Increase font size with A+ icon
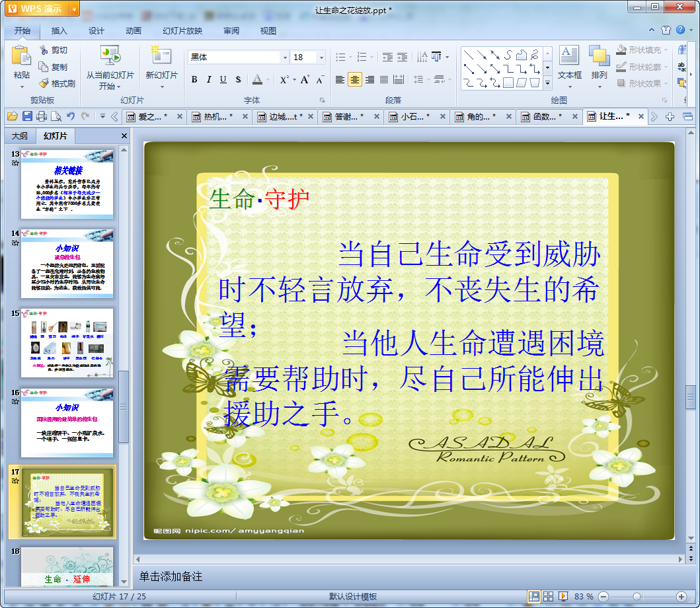This screenshot has height=608, width=700. pos(305,79)
